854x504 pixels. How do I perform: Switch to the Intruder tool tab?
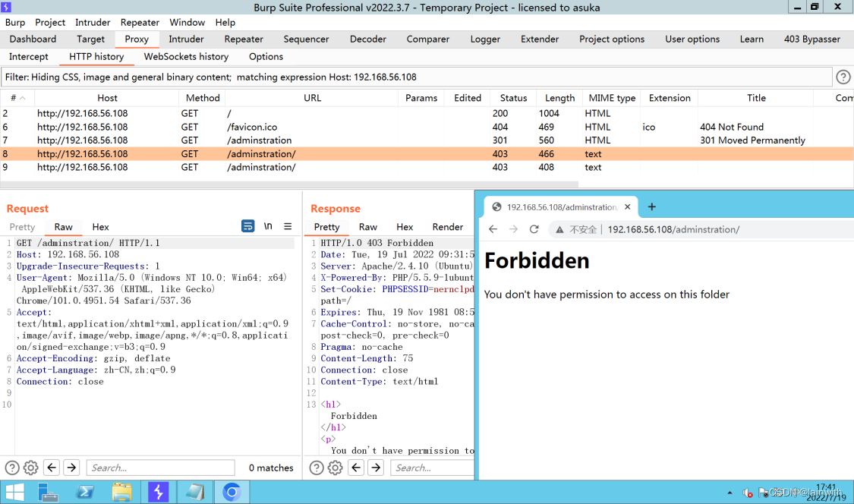[x=186, y=39]
